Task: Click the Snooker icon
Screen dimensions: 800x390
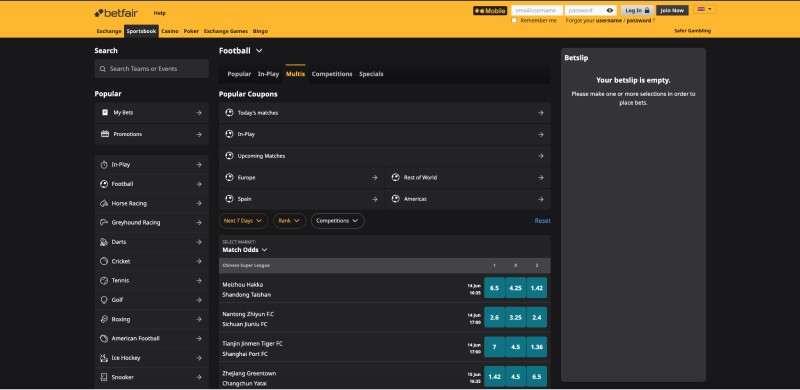Action: tap(104, 377)
